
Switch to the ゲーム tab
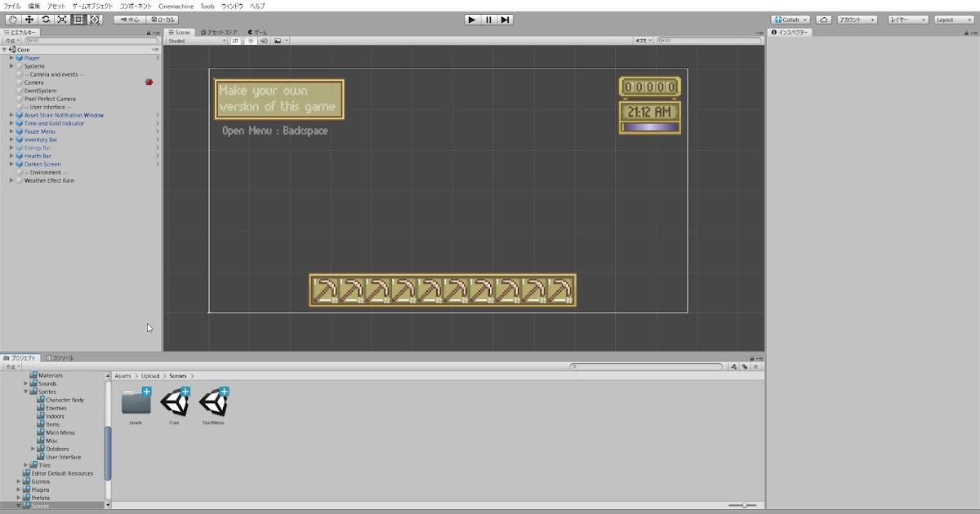click(x=258, y=32)
